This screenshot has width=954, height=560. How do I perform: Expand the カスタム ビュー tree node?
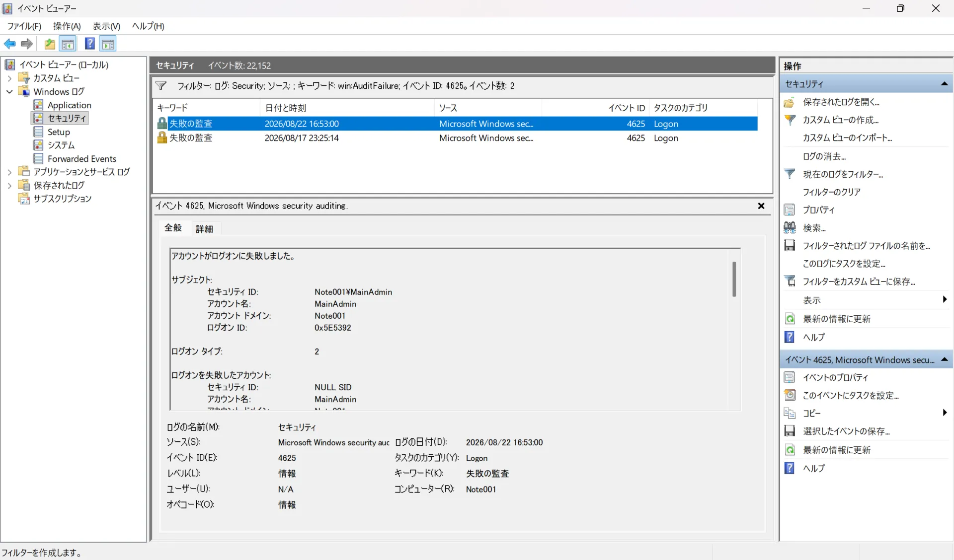(9, 78)
